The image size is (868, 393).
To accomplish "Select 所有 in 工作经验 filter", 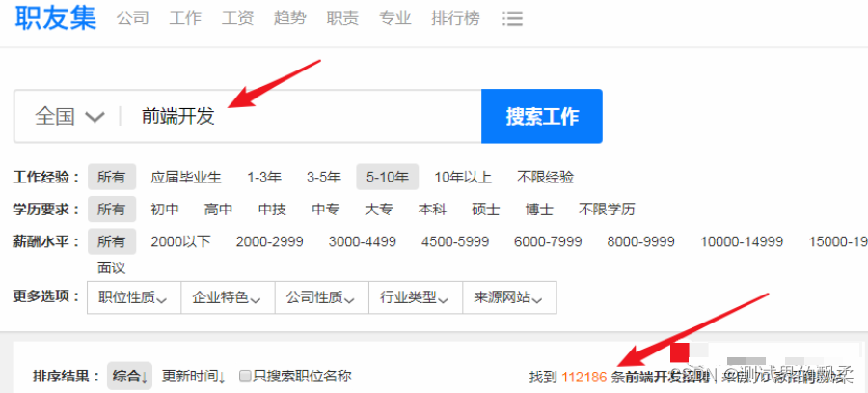I will pos(112,178).
